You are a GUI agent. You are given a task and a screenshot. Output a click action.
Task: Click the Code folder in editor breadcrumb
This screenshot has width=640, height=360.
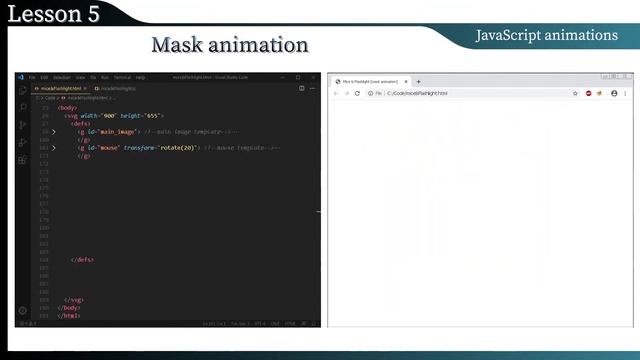[x=50, y=98]
